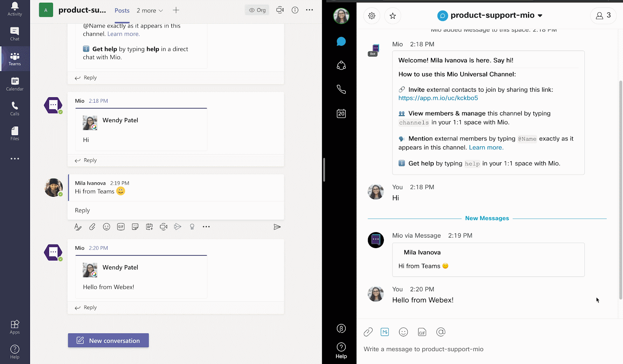Screen dimensions: 623x364
Task: Open Apps store in Teams sidebar
Action: [15, 327]
